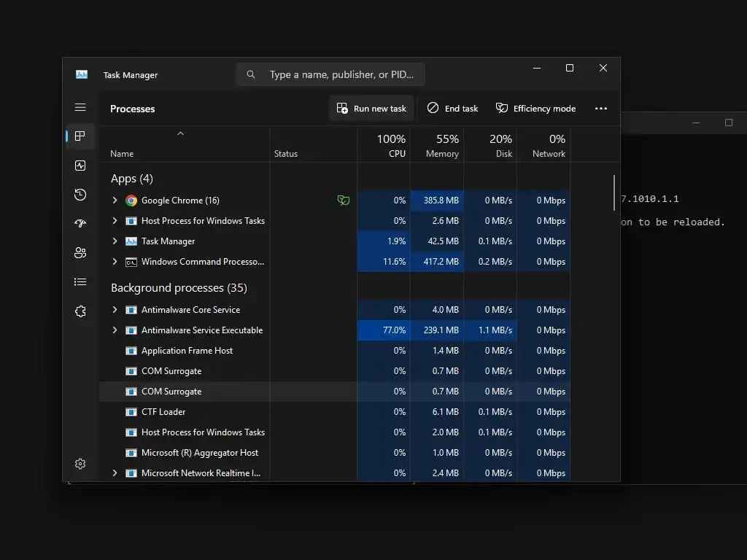Open the three-dots more options menu
This screenshot has height=560, width=747.
click(601, 109)
